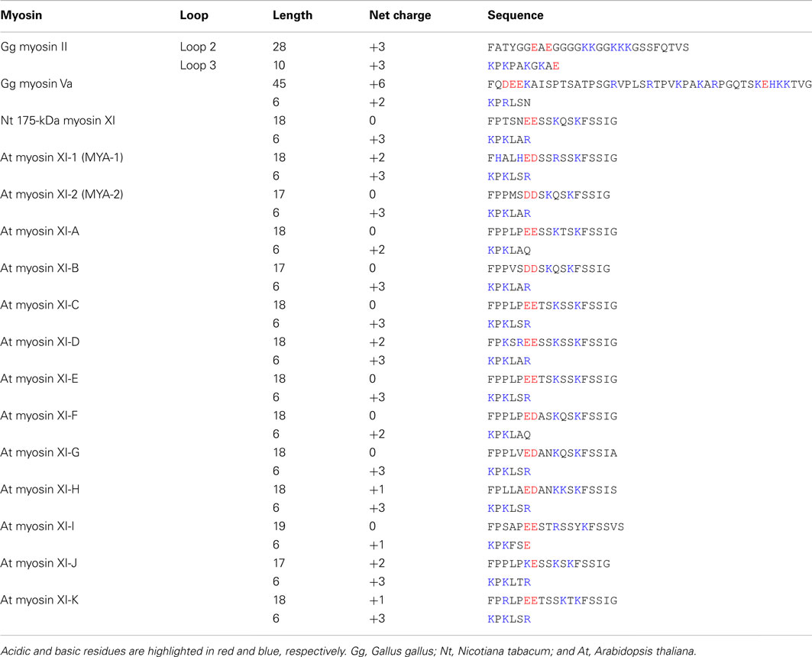
Task: Click sequence FHALHEDSSRSSKFSSIG
Action: point(552,158)
